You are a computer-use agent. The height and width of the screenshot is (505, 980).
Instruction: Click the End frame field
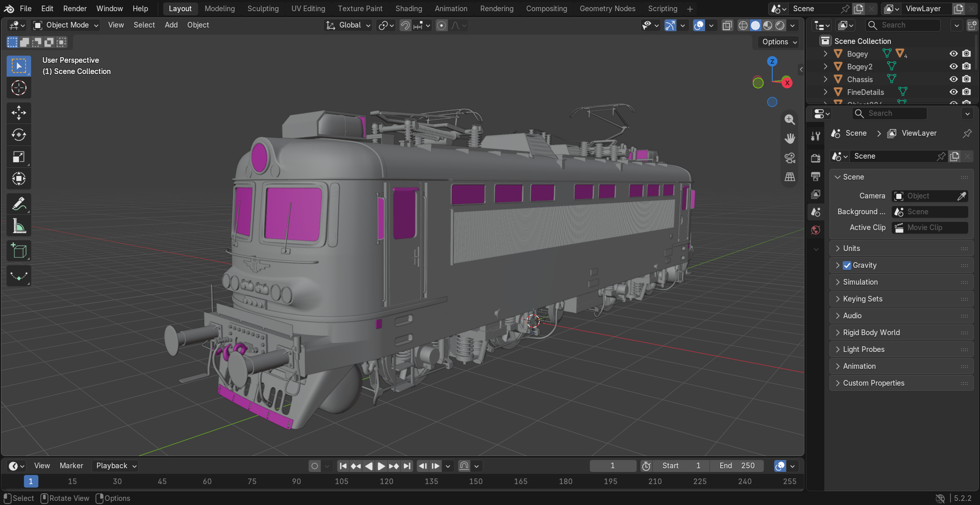(737, 466)
